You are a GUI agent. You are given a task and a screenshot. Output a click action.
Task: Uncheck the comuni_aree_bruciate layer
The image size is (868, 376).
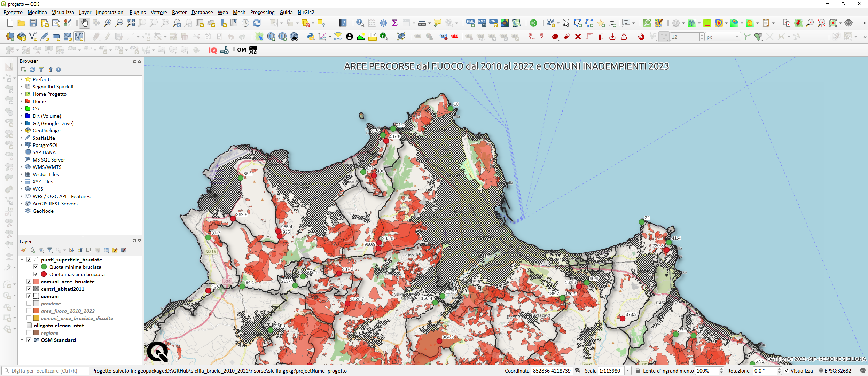pyautogui.click(x=29, y=281)
